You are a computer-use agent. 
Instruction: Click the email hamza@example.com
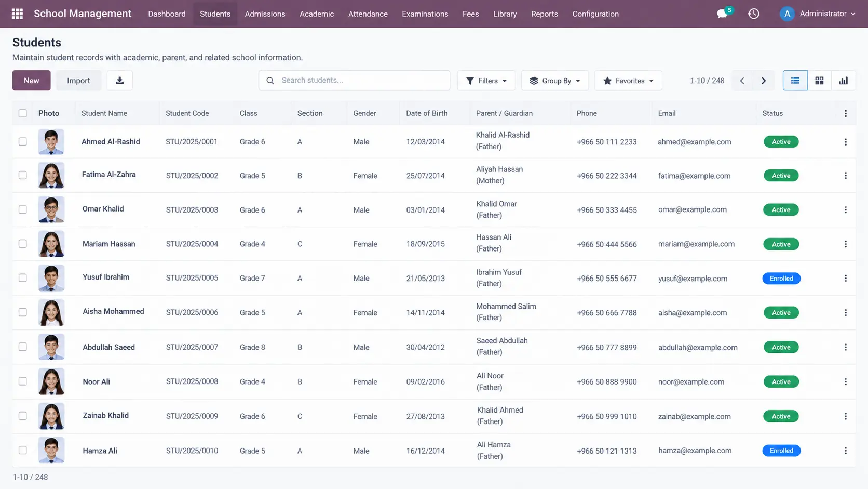[695, 451]
